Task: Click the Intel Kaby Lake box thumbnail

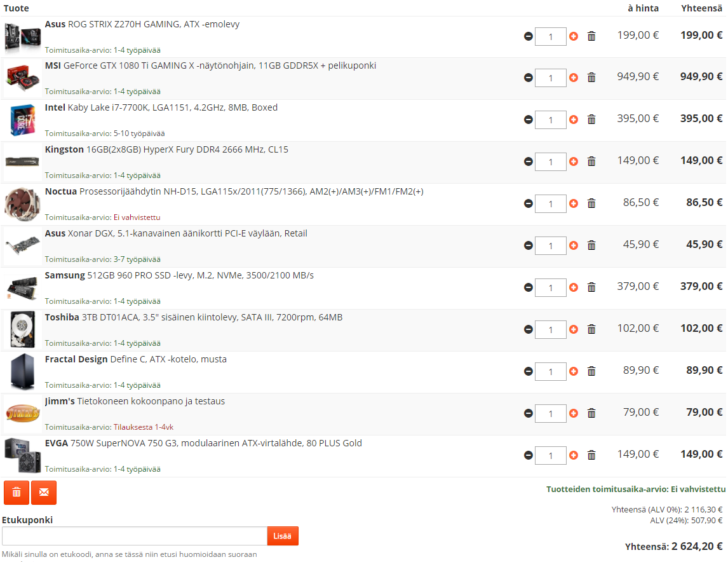Action: [x=23, y=120]
